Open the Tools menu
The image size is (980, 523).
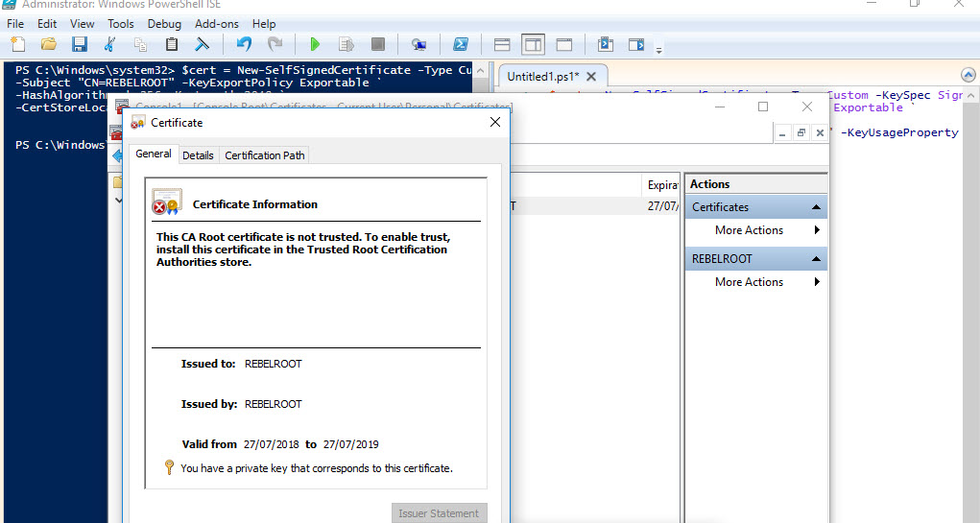[121, 24]
